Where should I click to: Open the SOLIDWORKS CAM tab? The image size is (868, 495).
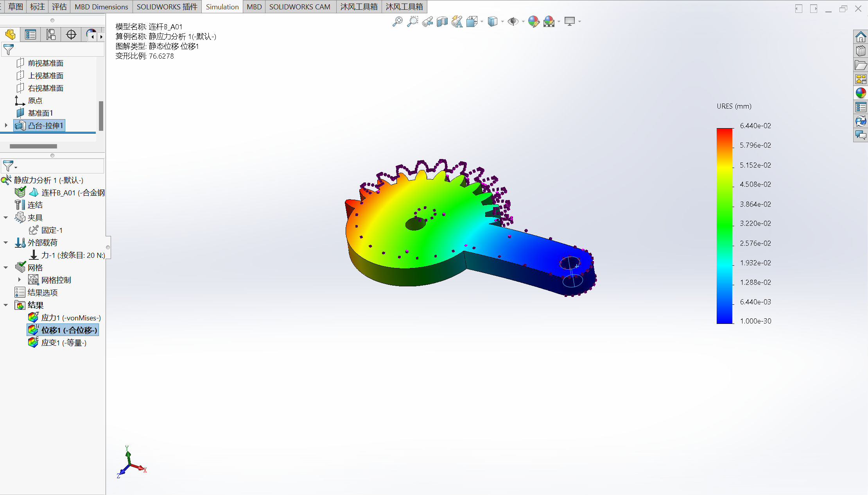pyautogui.click(x=300, y=7)
